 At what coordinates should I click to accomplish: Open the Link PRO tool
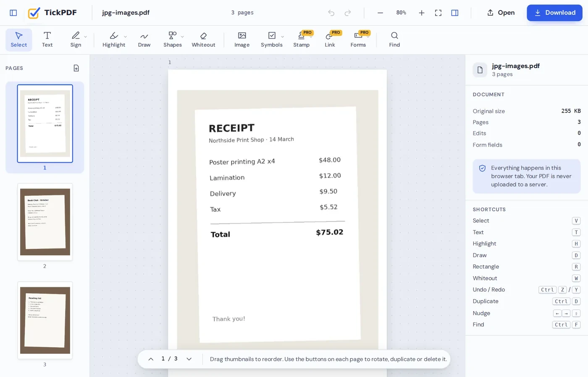pos(330,40)
